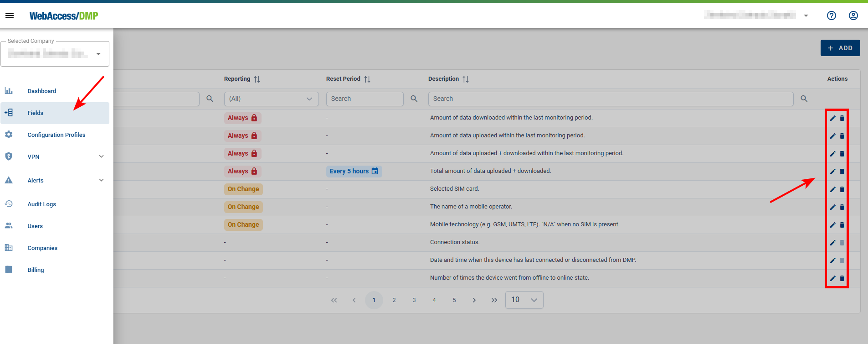This screenshot has height=344, width=868.
Task: Delete the 'name of a mobile operator' row
Action: 842,207
